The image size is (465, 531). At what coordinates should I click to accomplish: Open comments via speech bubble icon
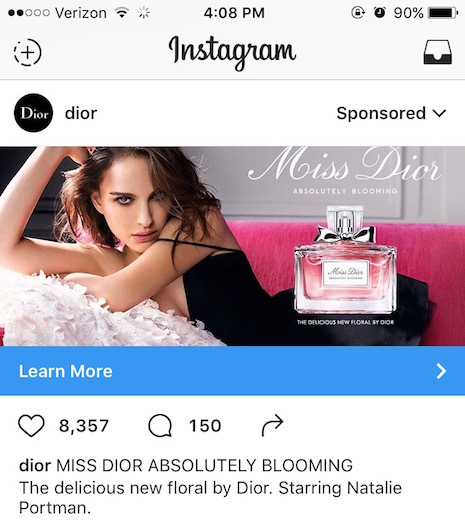pyautogui.click(x=160, y=426)
